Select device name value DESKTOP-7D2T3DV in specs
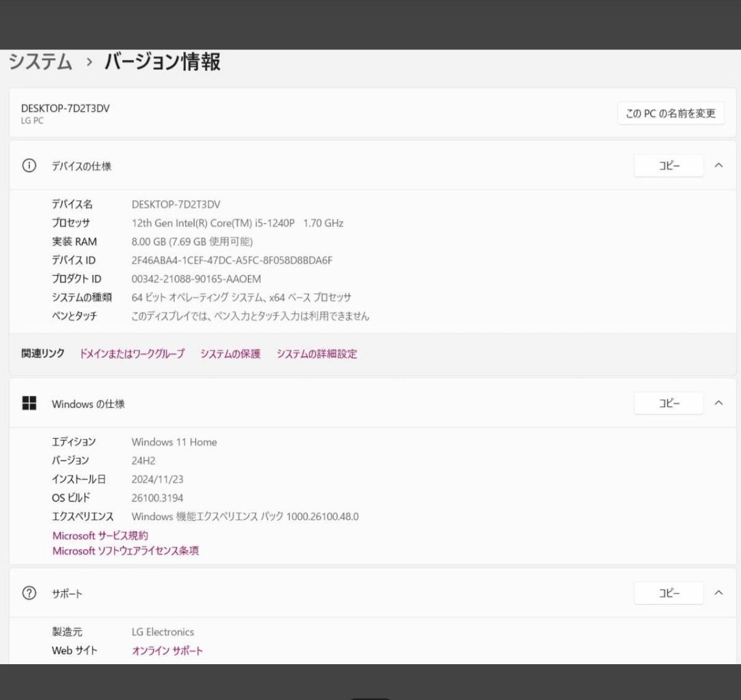The width and height of the screenshot is (741, 700). 176,205
